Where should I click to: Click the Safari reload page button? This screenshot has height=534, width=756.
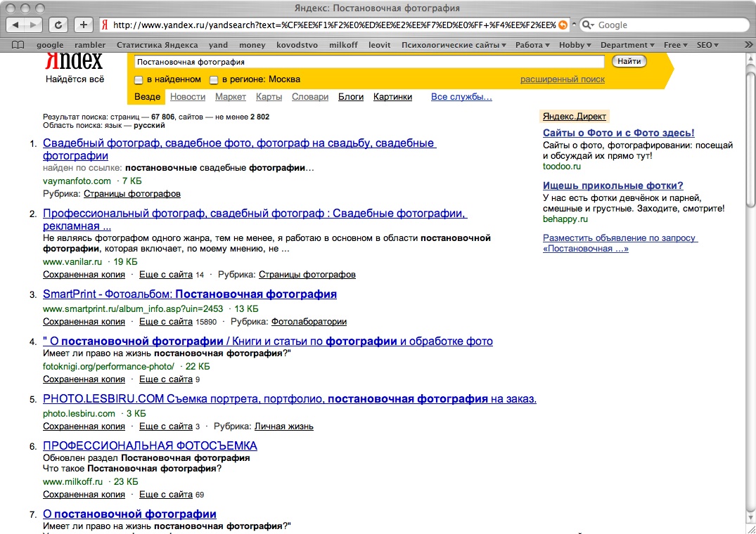(60, 25)
